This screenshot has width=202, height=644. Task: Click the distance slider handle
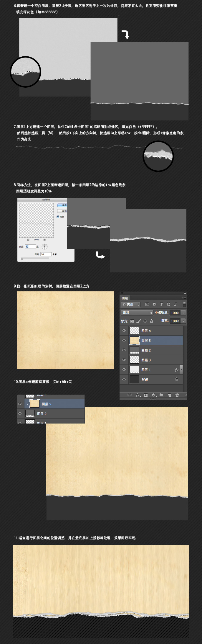22,259
